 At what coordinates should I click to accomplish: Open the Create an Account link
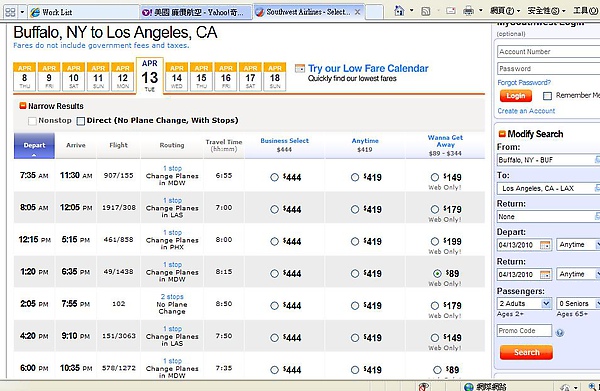[x=526, y=111]
